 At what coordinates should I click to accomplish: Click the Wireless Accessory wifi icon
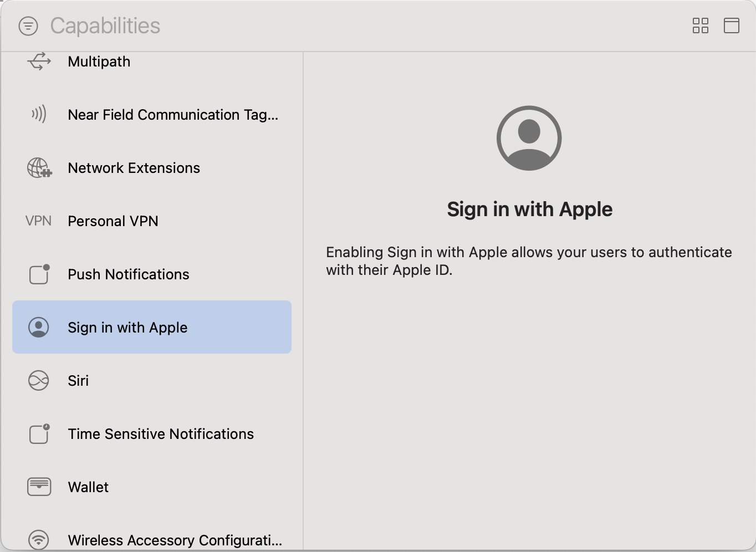(39, 540)
